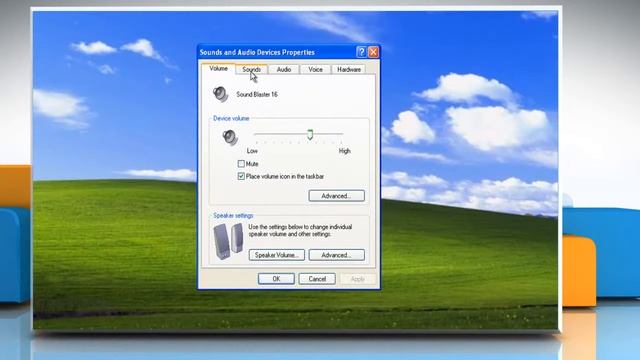This screenshot has width=640, height=360.
Task: Select the Voice tab
Action: (315, 69)
